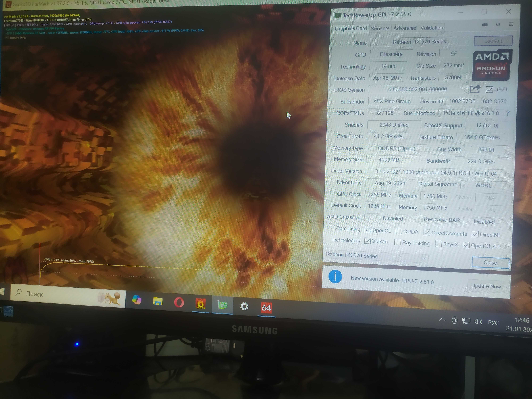Expand the Radeon RX 570 Series GPU dropdown

(376, 256)
